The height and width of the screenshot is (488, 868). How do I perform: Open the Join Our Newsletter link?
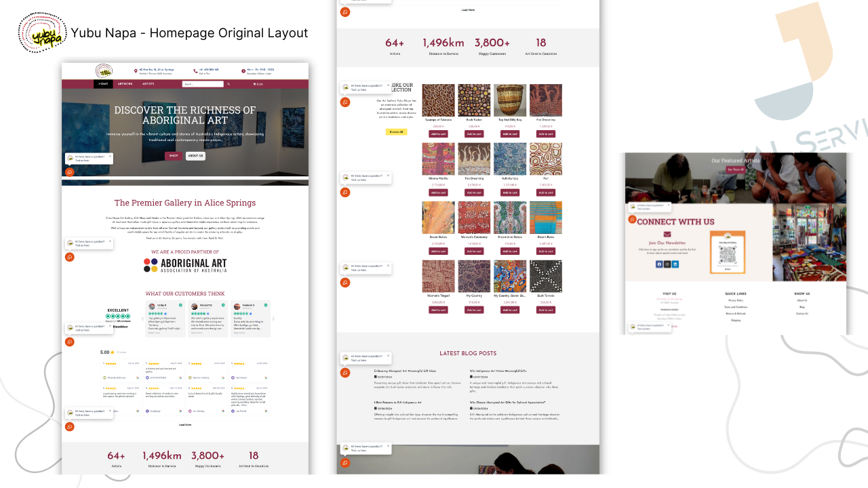pyautogui.click(x=667, y=243)
